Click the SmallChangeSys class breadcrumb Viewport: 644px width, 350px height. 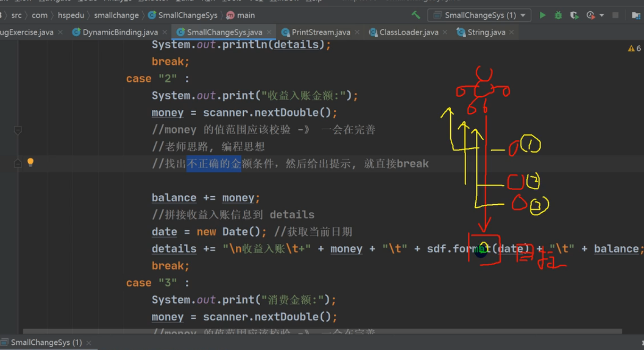[183, 15]
